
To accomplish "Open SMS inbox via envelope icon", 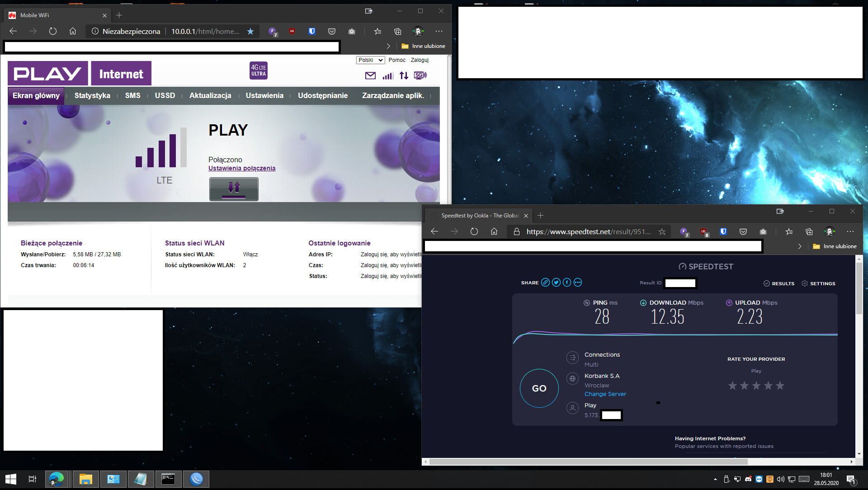I will coord(370,75).
